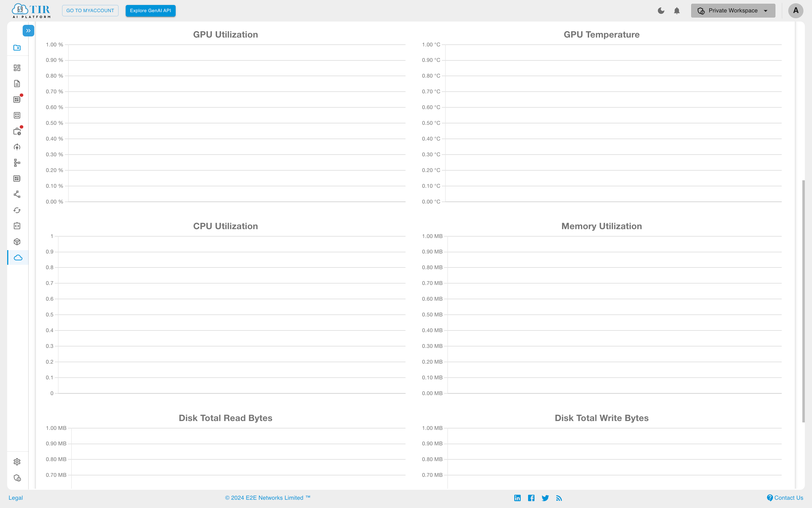Screen dimensions: 812x508
Task: Open the code clipboard icon in sidebar
Action: [x=17, y=226]
